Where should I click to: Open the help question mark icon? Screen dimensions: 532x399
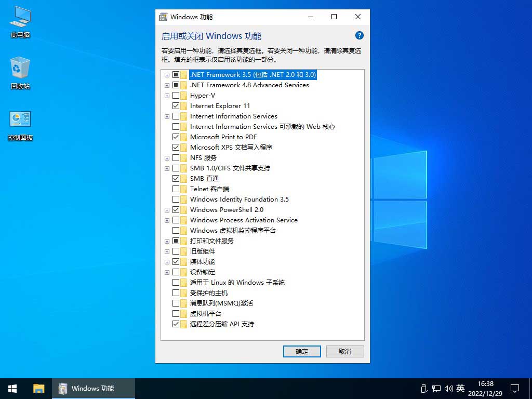point(360,35)
